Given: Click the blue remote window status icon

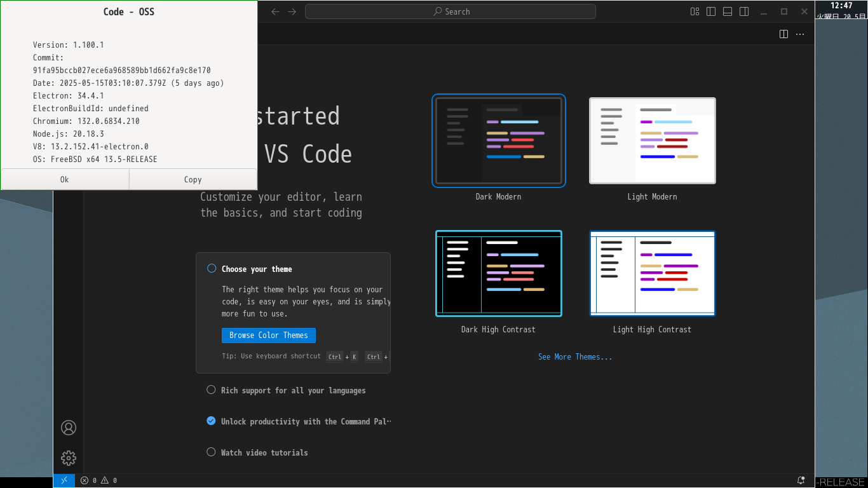Looking at the screenshot, I should [64, 480].
